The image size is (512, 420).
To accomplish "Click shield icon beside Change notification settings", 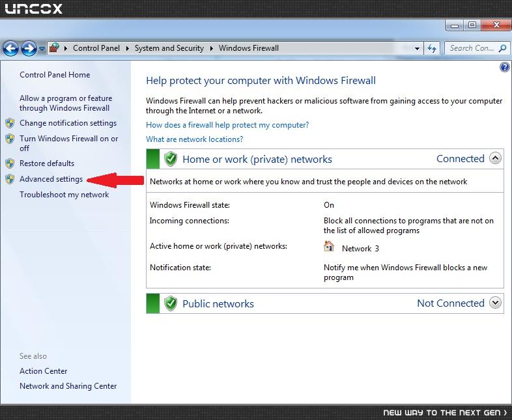I will click(x=10, y=123).
